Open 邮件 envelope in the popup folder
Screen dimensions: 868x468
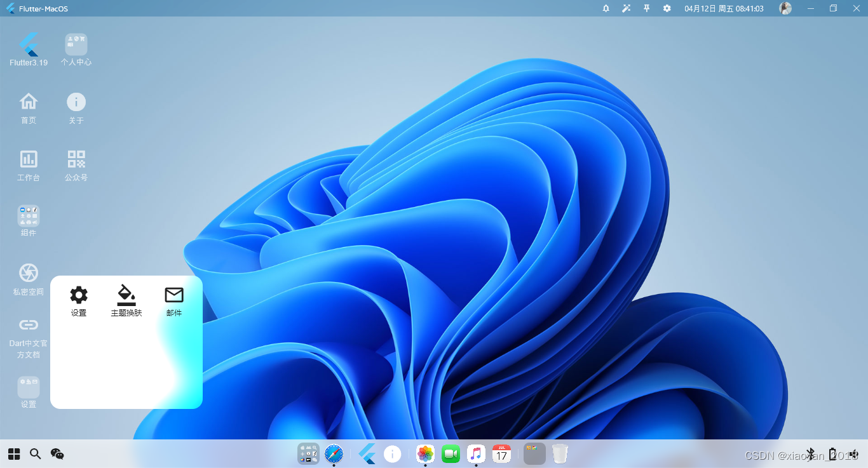point(174,301)
